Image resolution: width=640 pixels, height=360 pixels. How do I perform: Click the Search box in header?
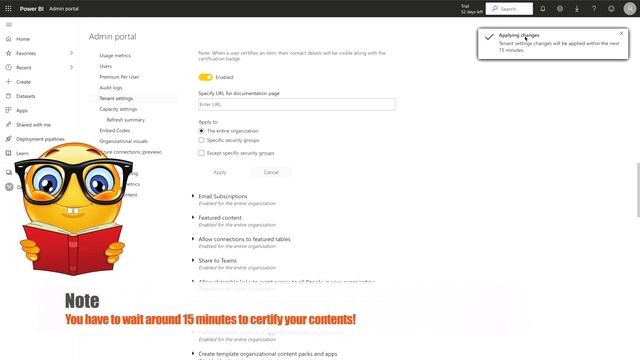click(x=509, y=9)
